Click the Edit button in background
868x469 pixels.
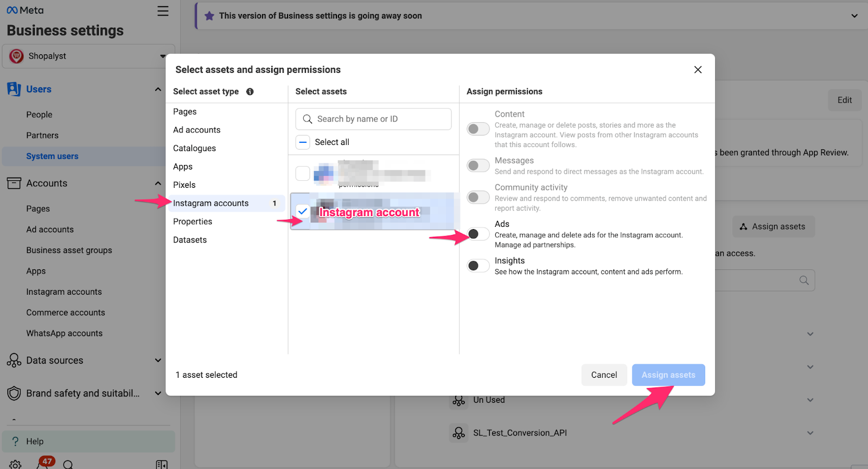[x=845, y=100]
